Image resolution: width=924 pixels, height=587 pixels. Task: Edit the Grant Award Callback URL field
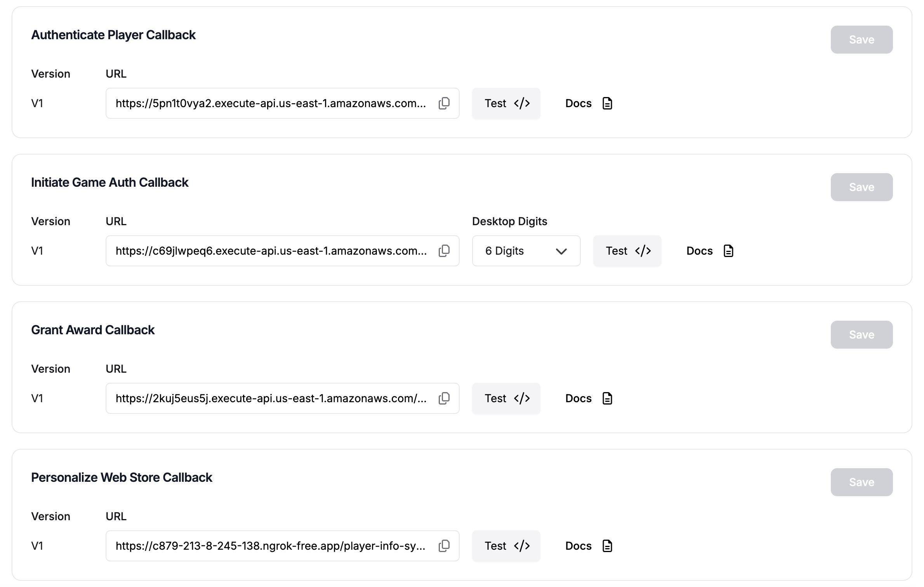(x=271, y=398)
